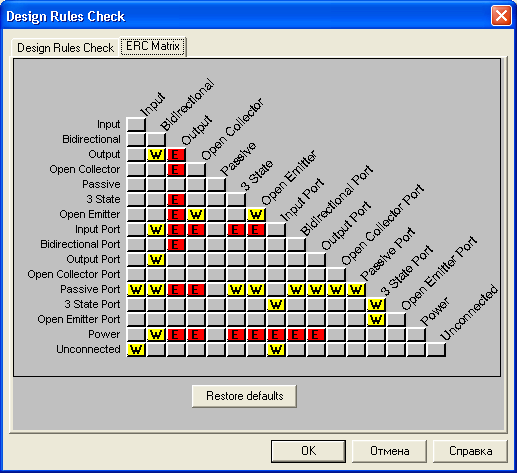The image size is (517, 473).
Task: Toggle W cell at Output Port row, Bidirectional column
Action: (x=156, y=259)
